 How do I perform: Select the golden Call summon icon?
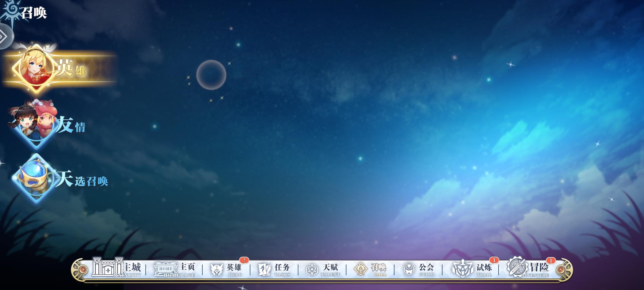(360, 269)
